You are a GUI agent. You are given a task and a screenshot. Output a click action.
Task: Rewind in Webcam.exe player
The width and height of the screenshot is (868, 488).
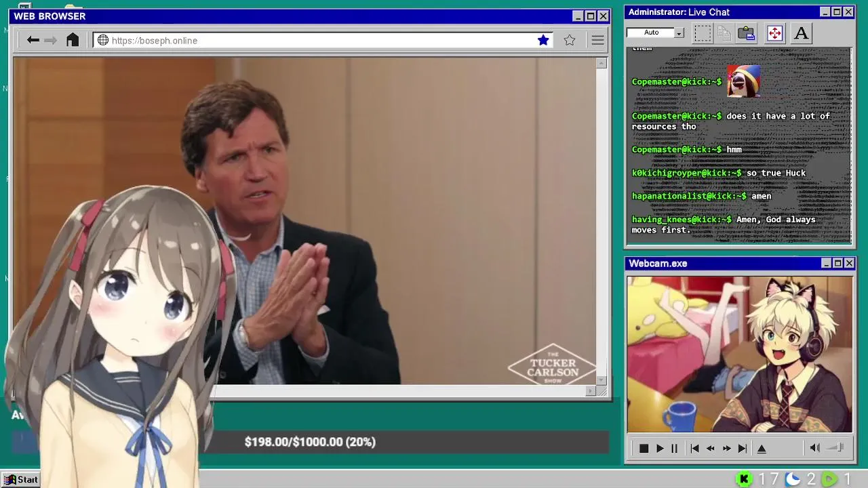[711, 449]
